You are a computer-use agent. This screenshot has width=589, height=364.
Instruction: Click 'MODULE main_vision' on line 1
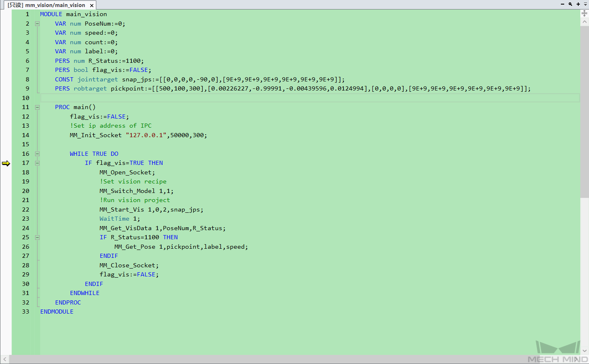[x=74, y=14]
